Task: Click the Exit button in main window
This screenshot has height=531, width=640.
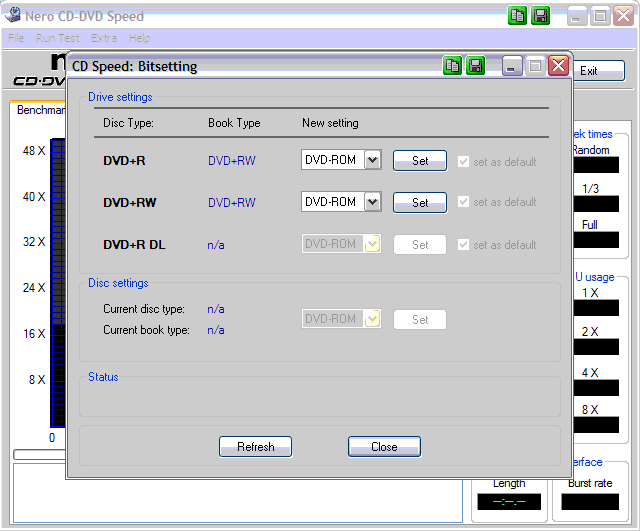Action: (599, 71)
